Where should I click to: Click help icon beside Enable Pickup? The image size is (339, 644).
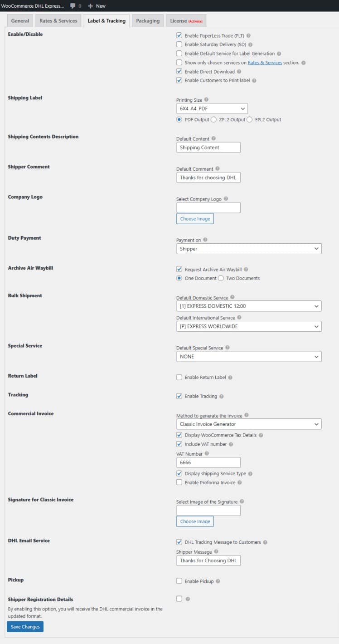point(218,581)
